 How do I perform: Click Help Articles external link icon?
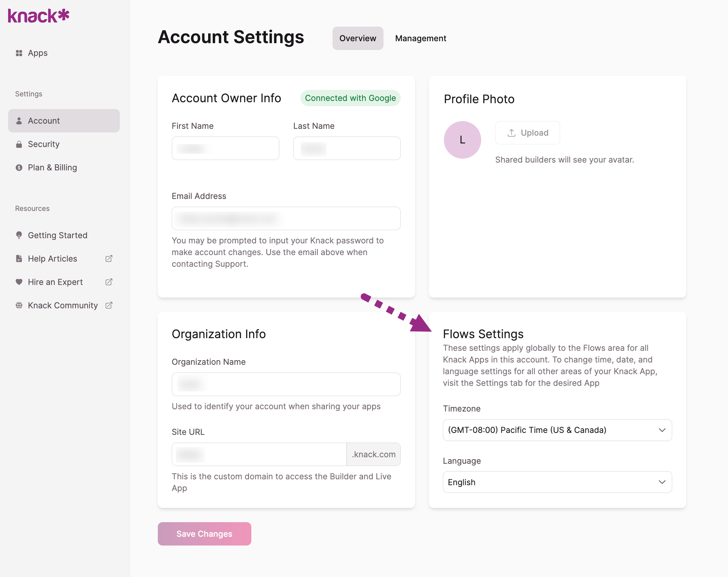pyautogui.click(x=109, y=259)
